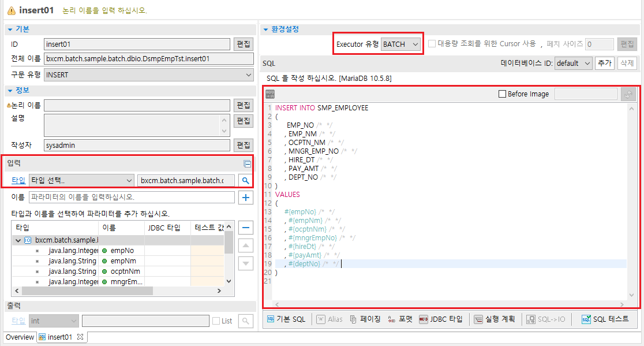Click the + icon to add a parameter

click(245, 197)
